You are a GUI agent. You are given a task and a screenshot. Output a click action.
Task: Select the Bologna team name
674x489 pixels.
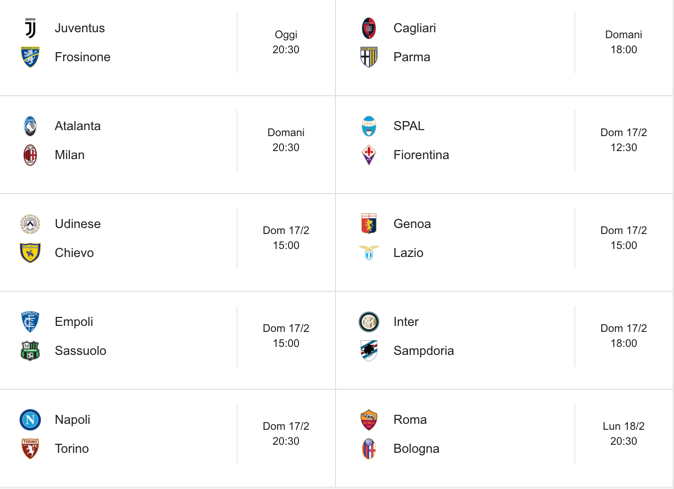(x=416, y=449)
